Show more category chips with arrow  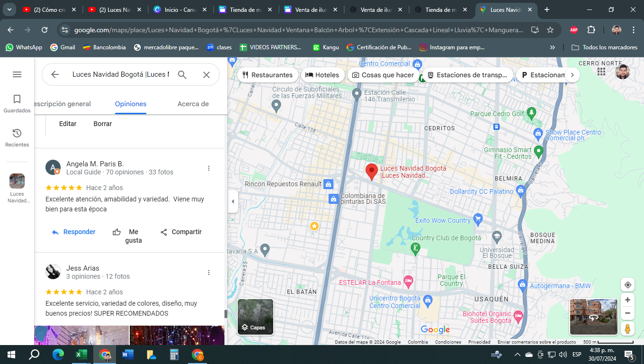(x=572, y=75)
